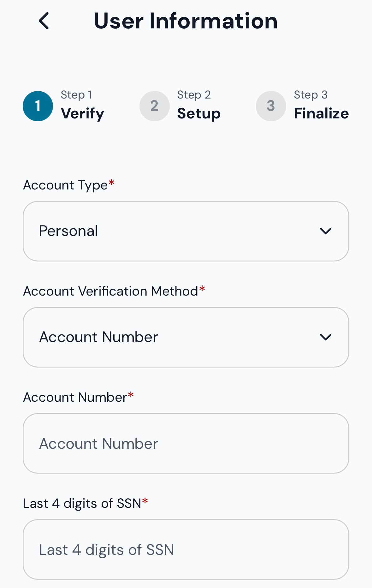
Task: Click the small "Step 2" caption text
Action: pos(194,95)
